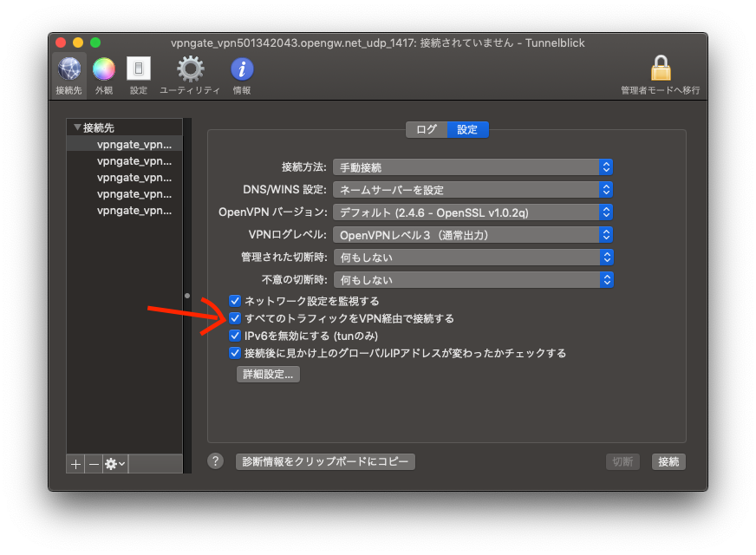Click the 詳細設定... button
Screen dimensions: 756x555
268,374
